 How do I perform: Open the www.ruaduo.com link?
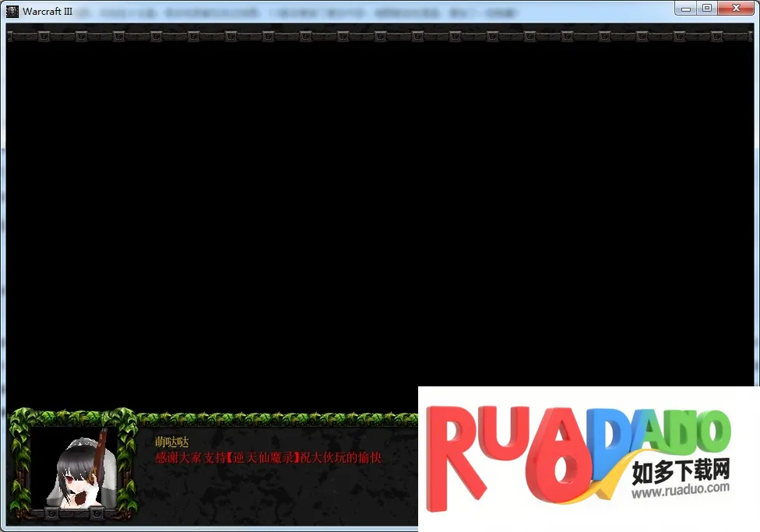pos(680,491)
